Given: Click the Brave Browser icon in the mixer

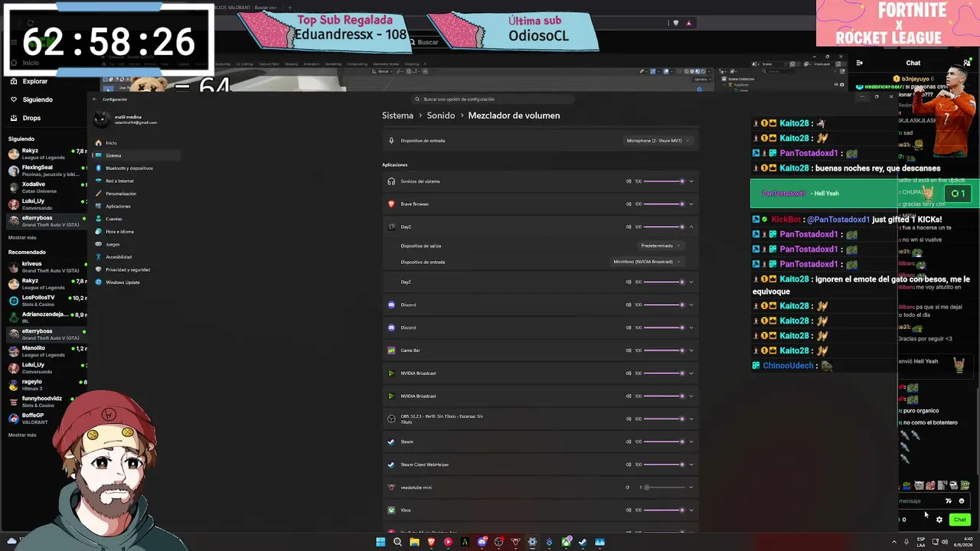Looking at the screenshot, I should 391,204.
